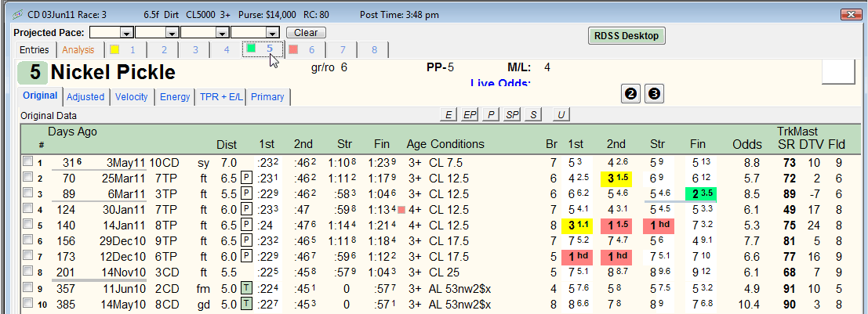Open the first Projected Pace dropdown
The height and width of the screenshot is (314, 868).
coord(127,33)
